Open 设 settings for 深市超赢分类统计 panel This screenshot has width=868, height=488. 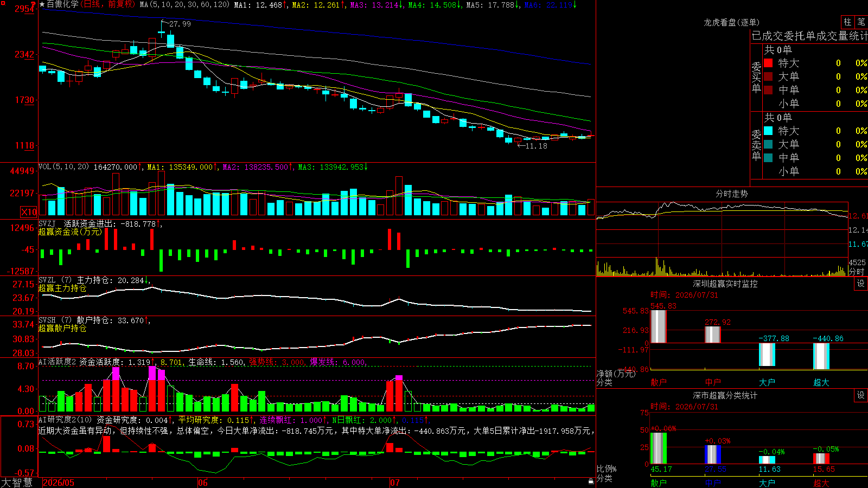click(861, 395)
